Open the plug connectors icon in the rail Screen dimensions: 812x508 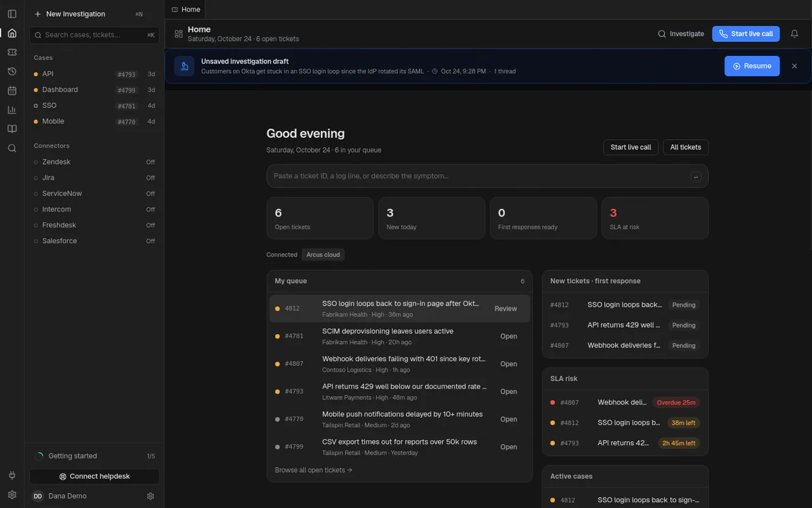(x=12, y=476)
